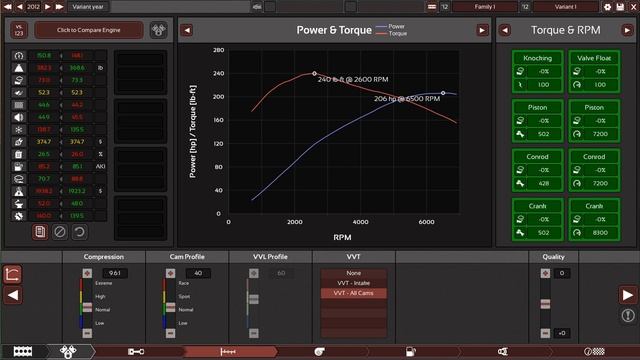
Task: Click the cancel circle-slash icon
Action: 60,232
